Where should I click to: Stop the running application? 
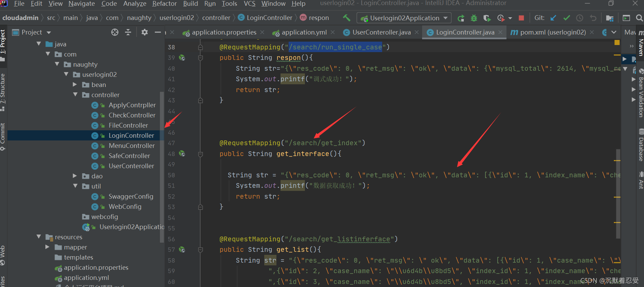(x=521, y=18)
